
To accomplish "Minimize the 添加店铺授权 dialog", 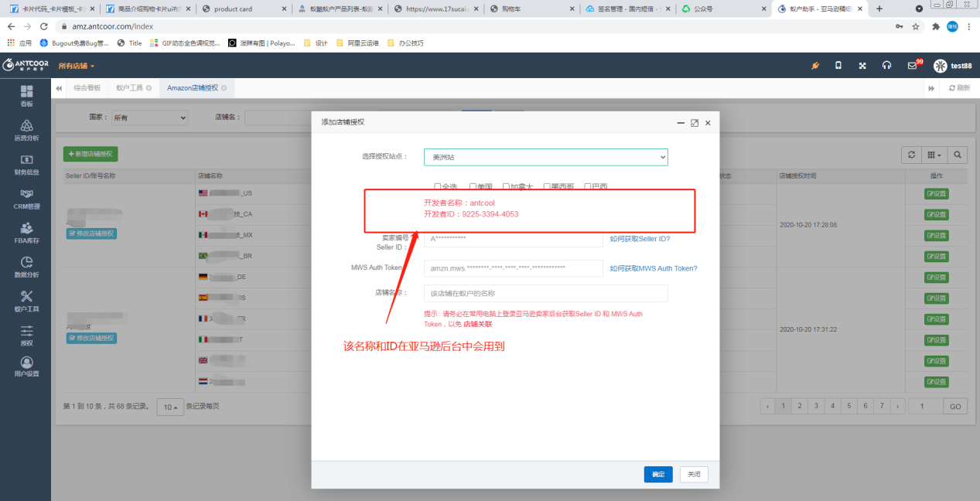I will click(x=681, y=123).
